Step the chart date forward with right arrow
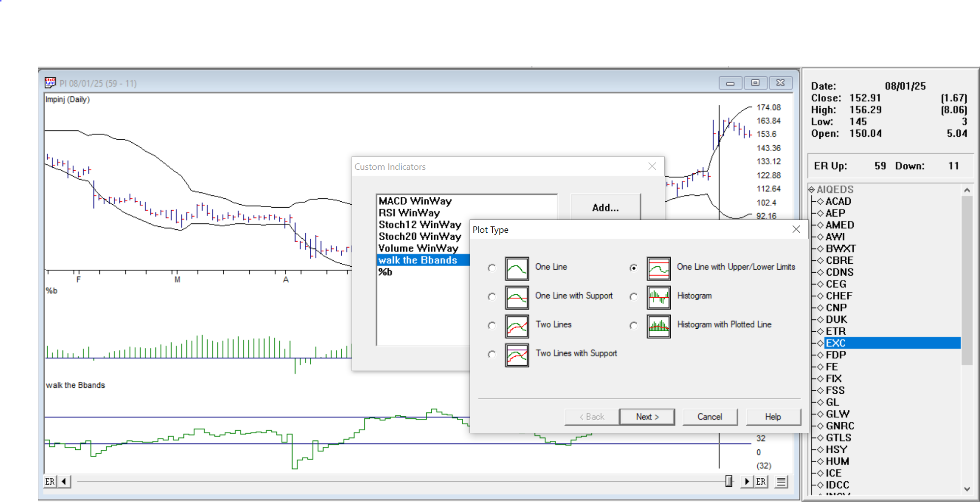 coord(747,481)
